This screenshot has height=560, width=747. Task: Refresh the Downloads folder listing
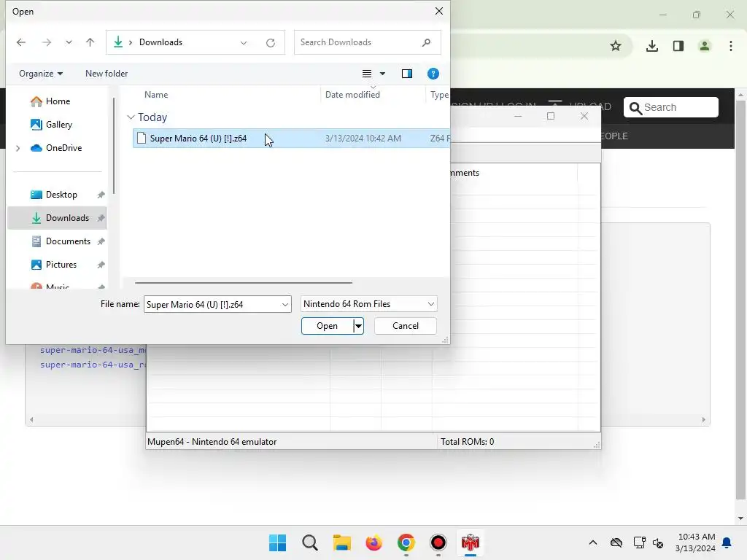click(x=271, y=43)
